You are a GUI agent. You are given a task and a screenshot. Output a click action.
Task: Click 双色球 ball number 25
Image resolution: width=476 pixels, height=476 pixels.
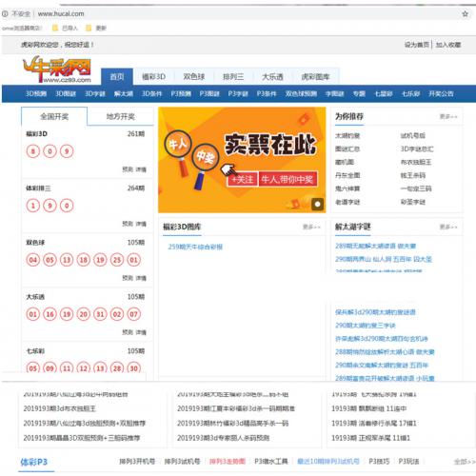117,260
